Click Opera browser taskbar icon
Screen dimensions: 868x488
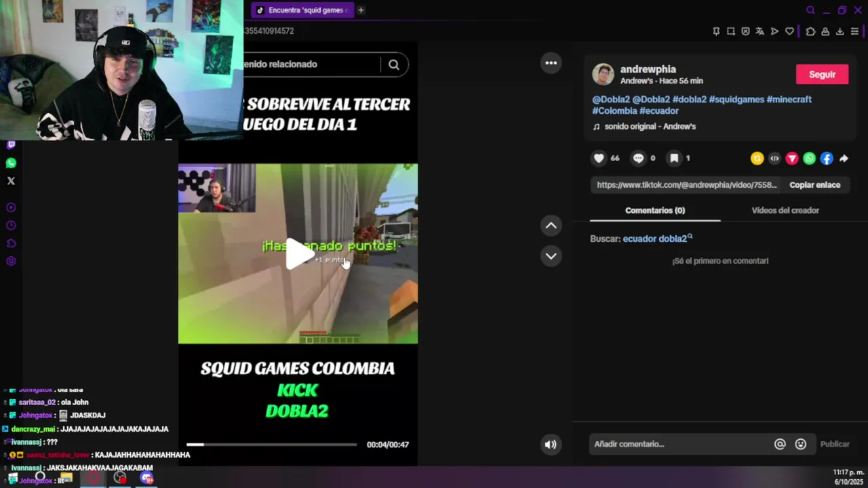tap(94, 479)
